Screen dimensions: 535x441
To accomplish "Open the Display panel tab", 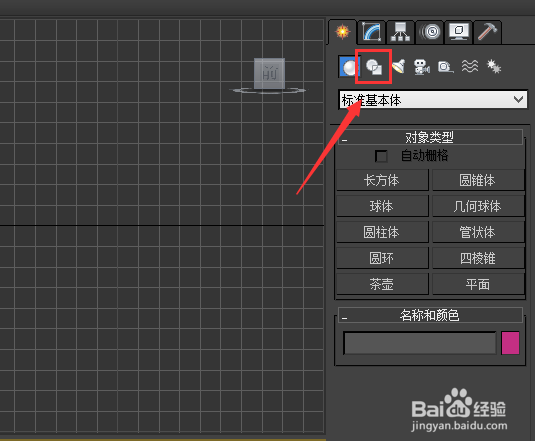I will click(x=459, y=32).
